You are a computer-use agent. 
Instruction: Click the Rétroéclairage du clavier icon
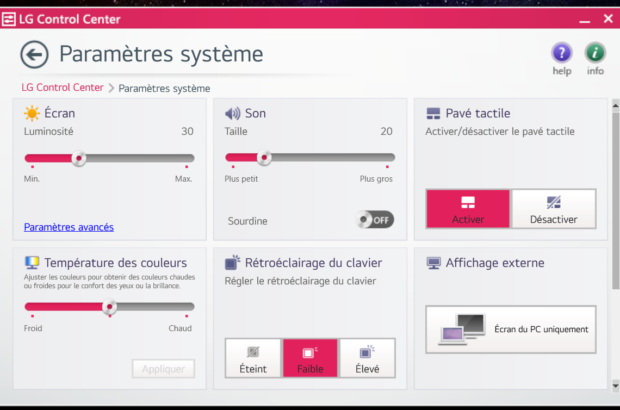pyautogui.click(x=233, y=263)
